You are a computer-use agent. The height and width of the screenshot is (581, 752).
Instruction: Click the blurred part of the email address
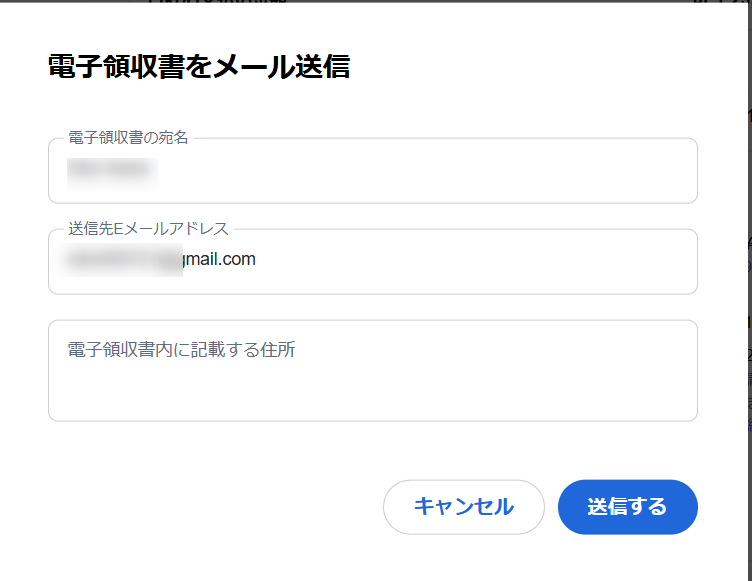tap(123, 260)
